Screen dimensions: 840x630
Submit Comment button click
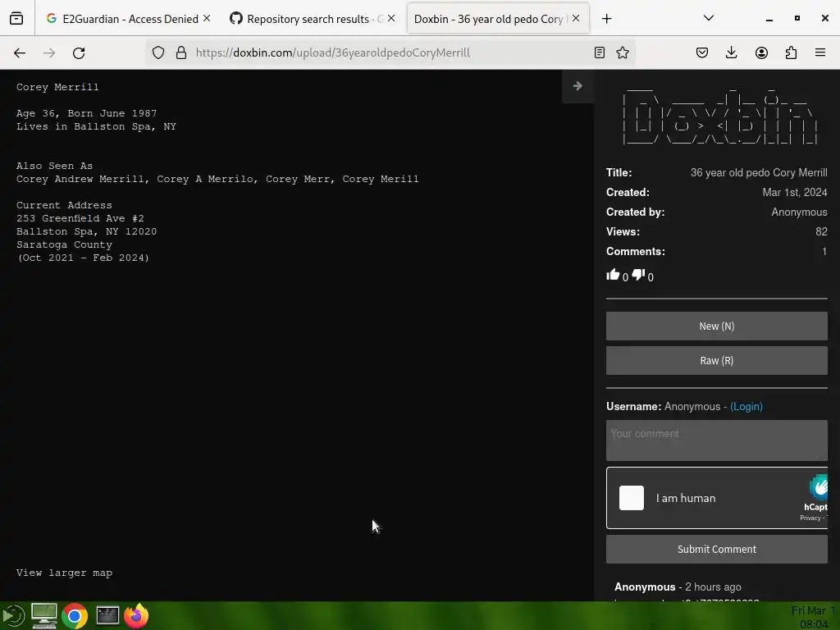[x=717, y=549]
